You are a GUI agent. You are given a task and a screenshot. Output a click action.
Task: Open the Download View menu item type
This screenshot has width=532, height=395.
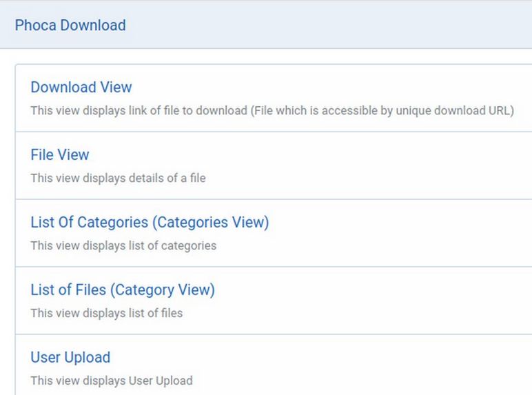tap(81, 88)
